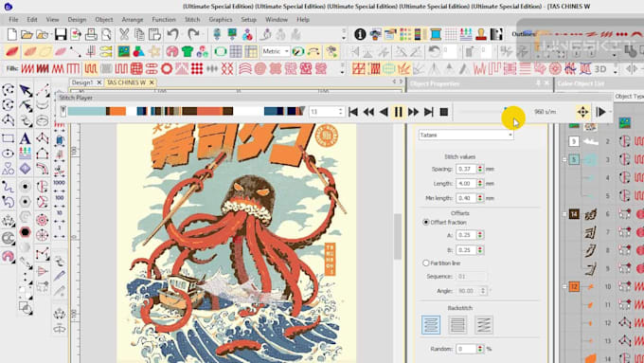The image size is (644, 363).
Task: Cut selection with the scissors icon
Action: click(124, 34)
